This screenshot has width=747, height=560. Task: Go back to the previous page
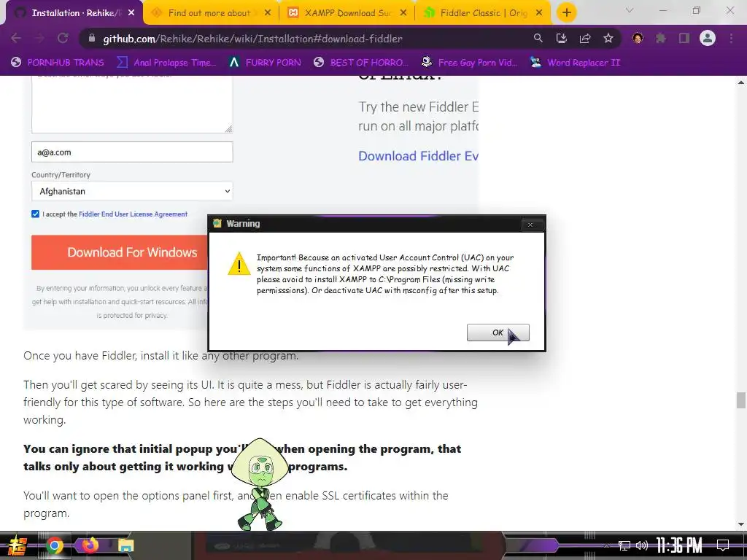(x=16, y=38)
